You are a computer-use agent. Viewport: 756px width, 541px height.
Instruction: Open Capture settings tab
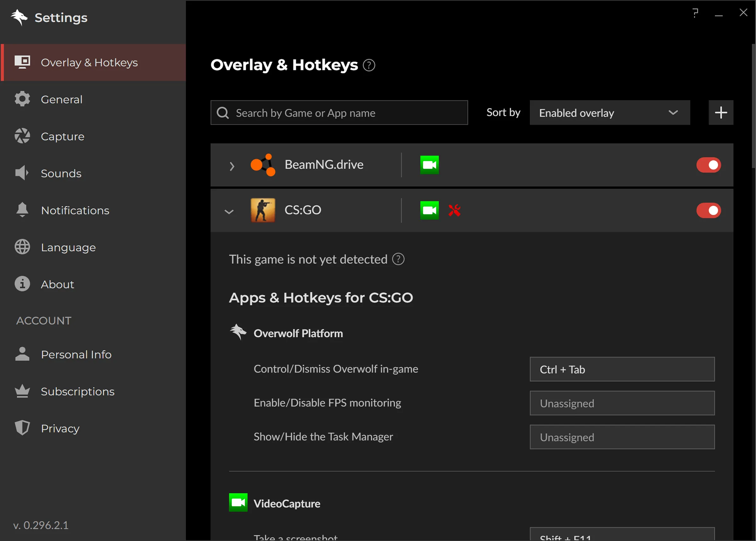click(93, 136)
